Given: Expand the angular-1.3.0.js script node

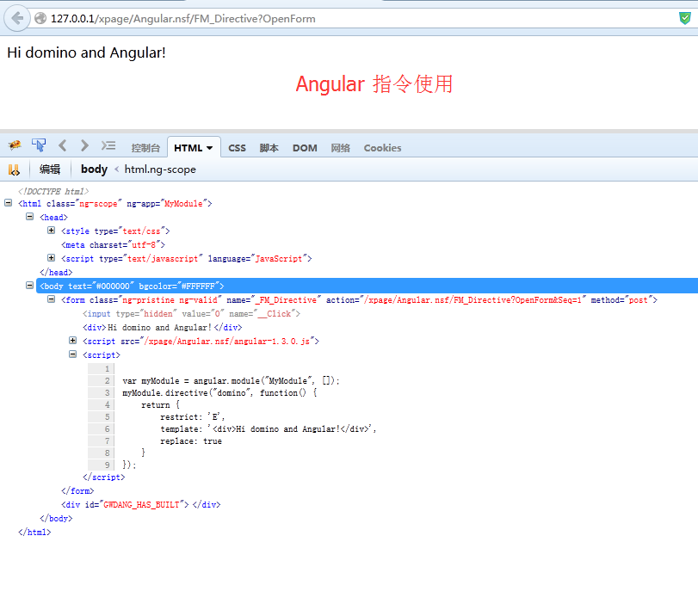Looking at the screenshot, I should pos(72,341).
